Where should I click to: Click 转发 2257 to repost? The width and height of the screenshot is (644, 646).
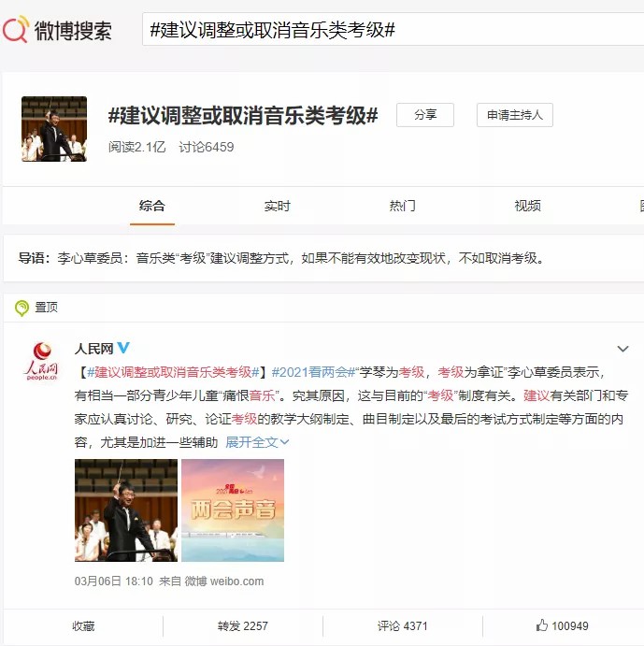[x=243, y=626]
